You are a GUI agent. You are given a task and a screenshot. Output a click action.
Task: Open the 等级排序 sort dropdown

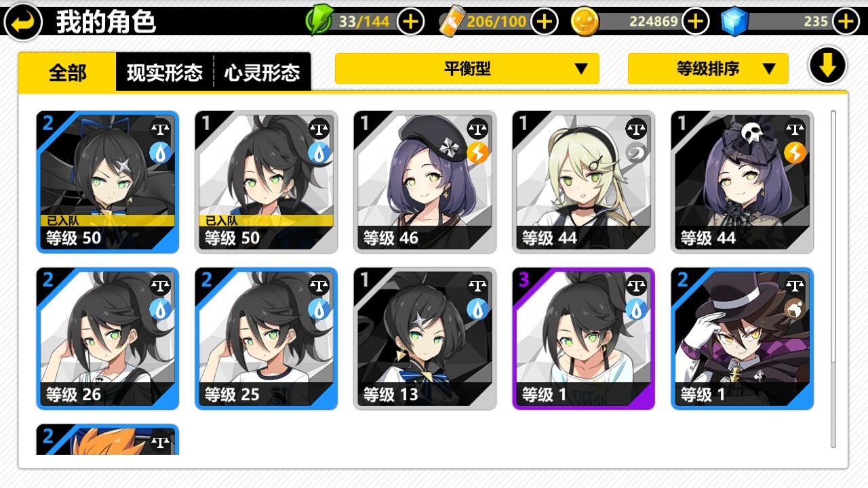[x=708, y=68]
